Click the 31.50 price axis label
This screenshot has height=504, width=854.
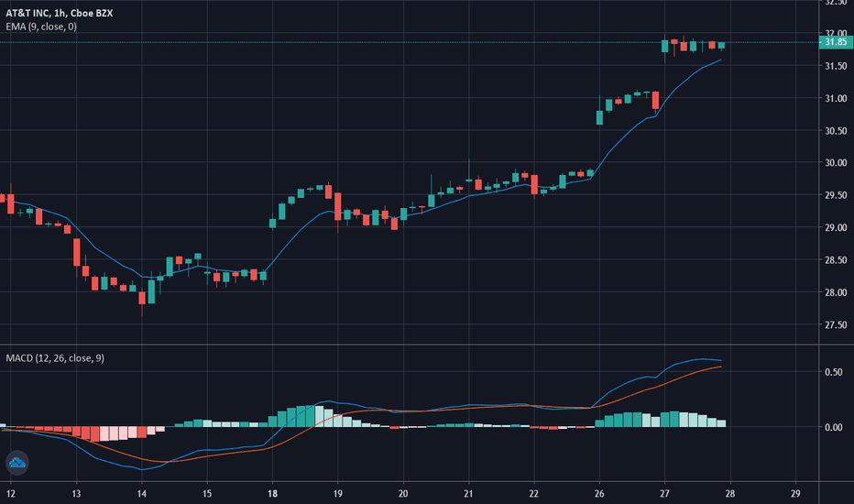point(836,66)
